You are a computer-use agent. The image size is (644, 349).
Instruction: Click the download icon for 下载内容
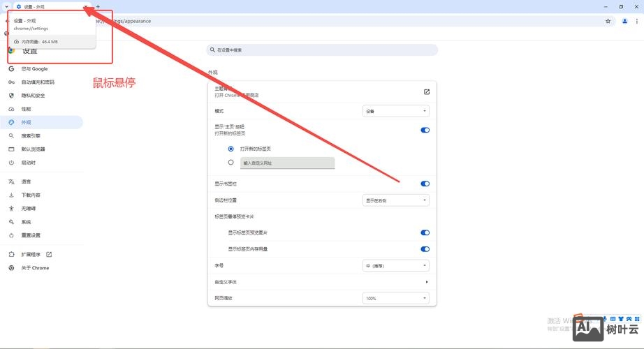[11, 195]
